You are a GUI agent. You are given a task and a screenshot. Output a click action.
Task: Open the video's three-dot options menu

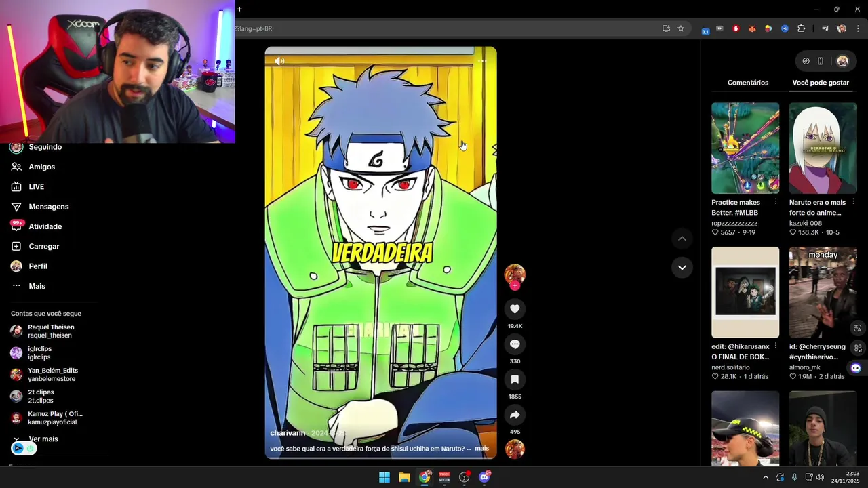point(482,61)
